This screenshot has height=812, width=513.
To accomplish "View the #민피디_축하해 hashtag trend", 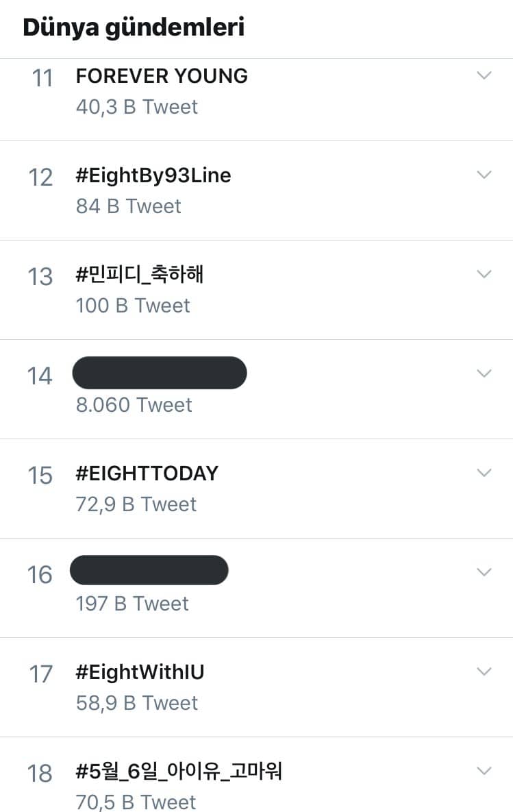I will (x=140, y=275).
